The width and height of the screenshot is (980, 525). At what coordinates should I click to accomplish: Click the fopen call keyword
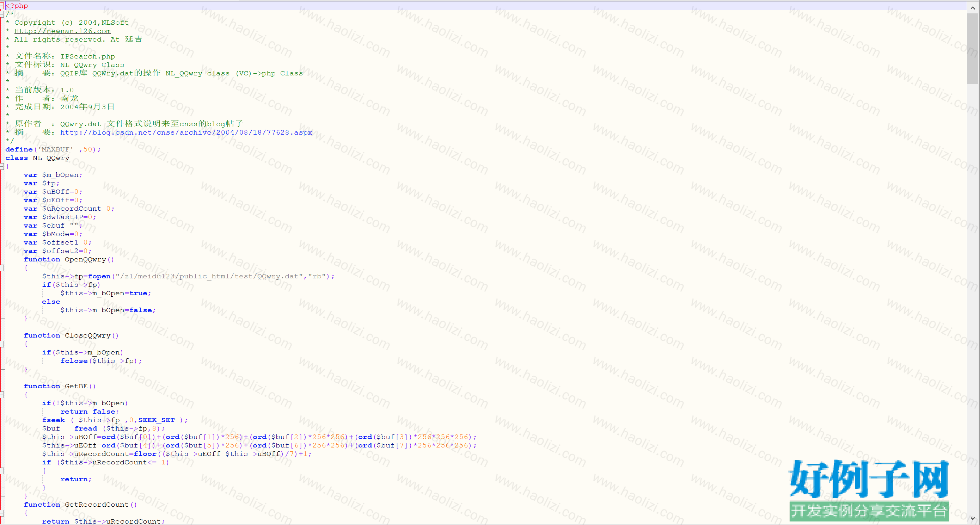point(99,276)
